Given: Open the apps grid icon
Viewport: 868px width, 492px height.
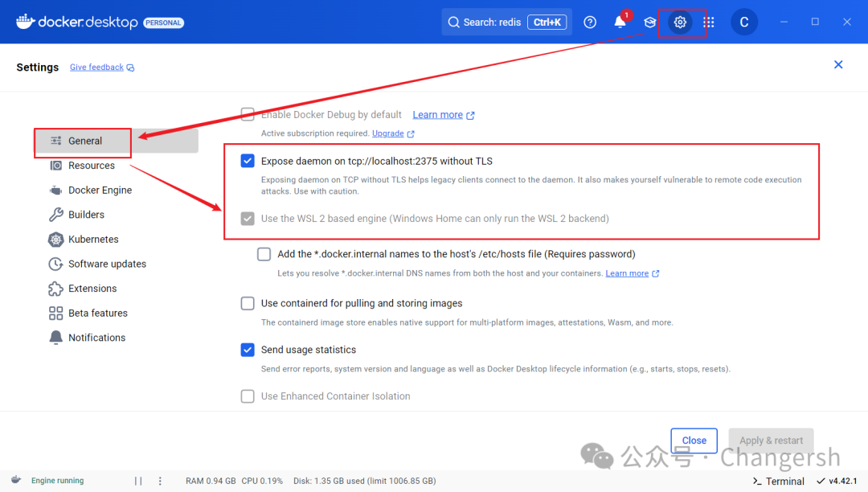Looking at the screenshot, I should pos(709,23).
